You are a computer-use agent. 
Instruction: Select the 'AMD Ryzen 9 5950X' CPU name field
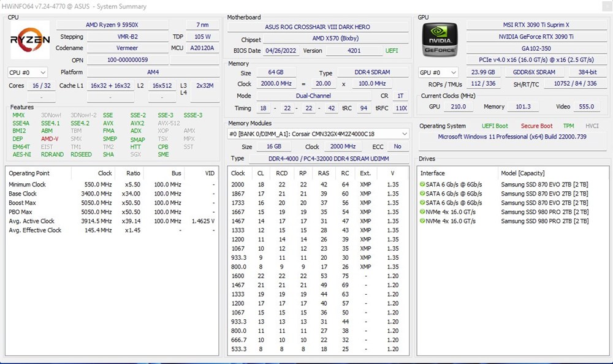click(x=112, y=25)
